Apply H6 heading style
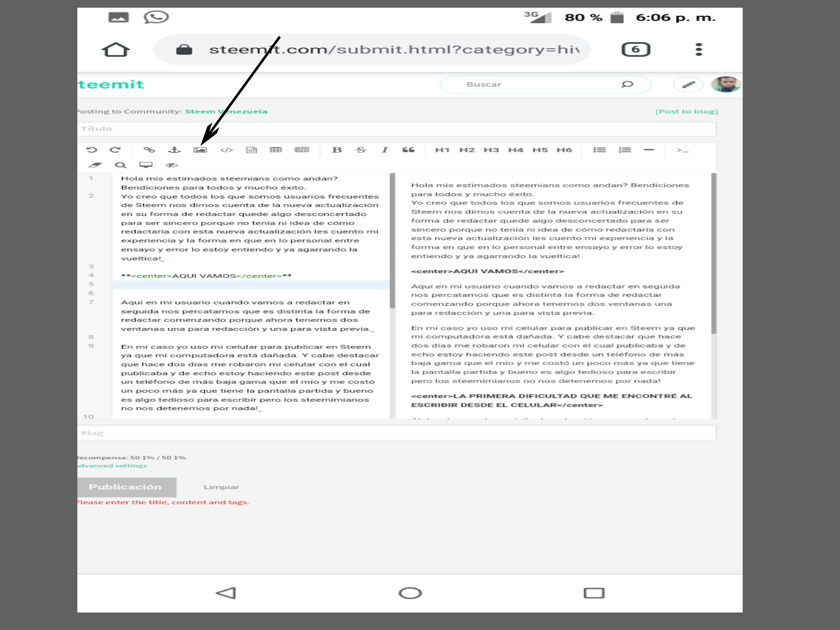840x630 pixels. point(564,150)
